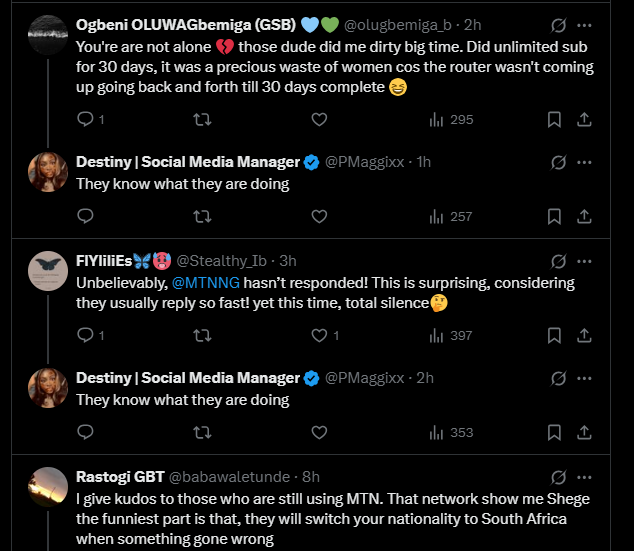Click the @MTNNG mention link
Screen dimensions: 634x551
(x=213, y=283)
